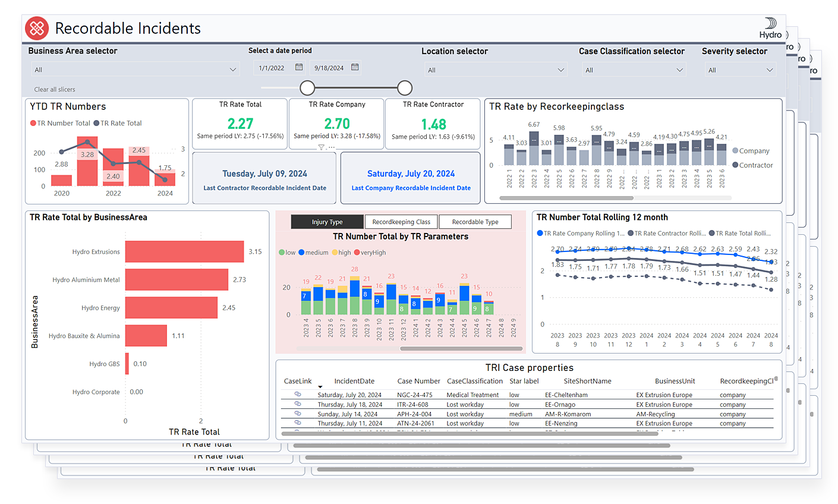
Task: Click the 1.48 TR Rate Contractor value
Action: [x=433, y=124]
